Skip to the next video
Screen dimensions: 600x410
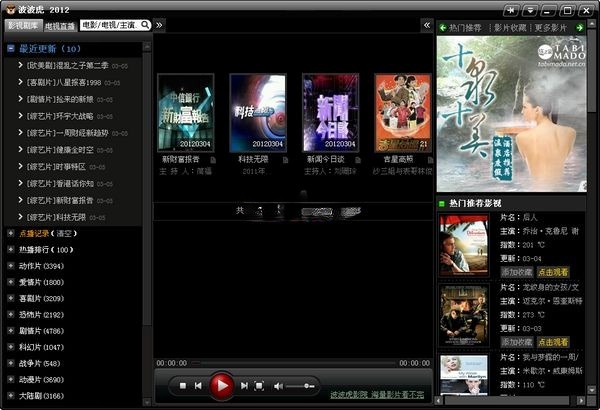click(x=244, y=386)
